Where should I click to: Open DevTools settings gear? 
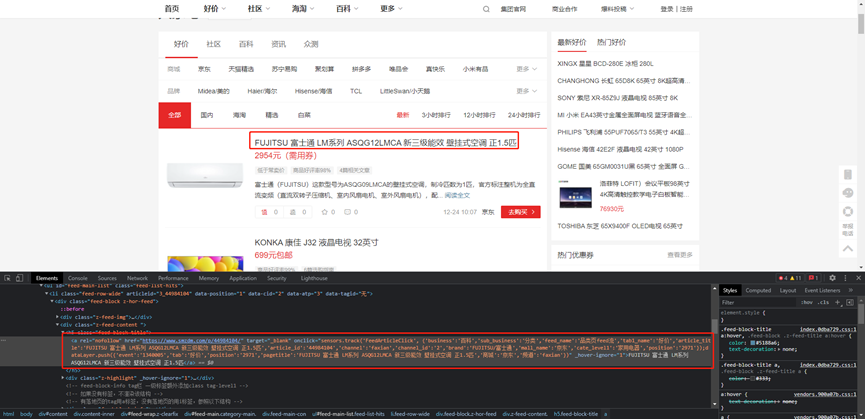click(x=832, y=278)
